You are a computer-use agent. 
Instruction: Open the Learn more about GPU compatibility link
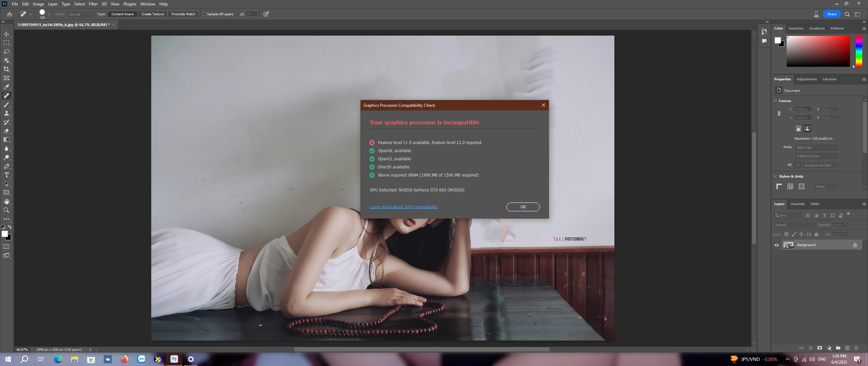[403, 207]
